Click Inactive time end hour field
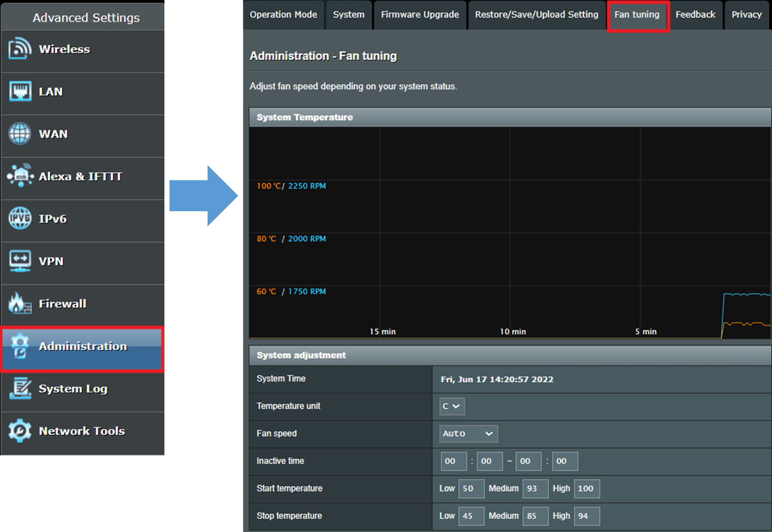Image resolution: width=772 pixels, height=532 pixels. tap(529, 461)
